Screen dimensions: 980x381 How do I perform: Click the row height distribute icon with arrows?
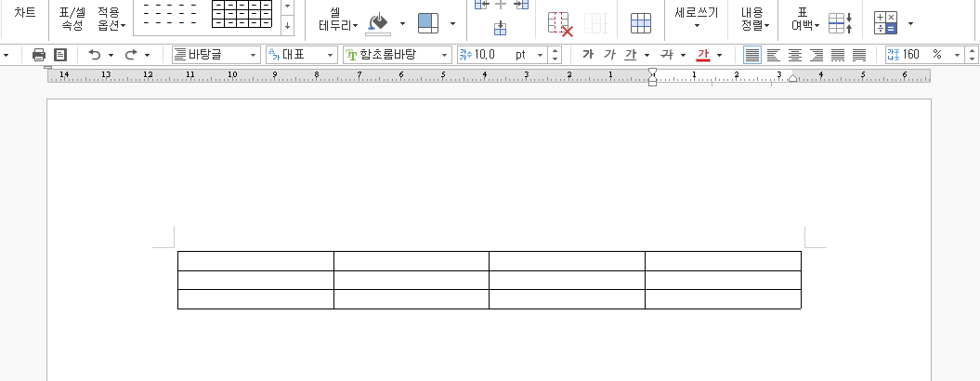tap(841, 23)
